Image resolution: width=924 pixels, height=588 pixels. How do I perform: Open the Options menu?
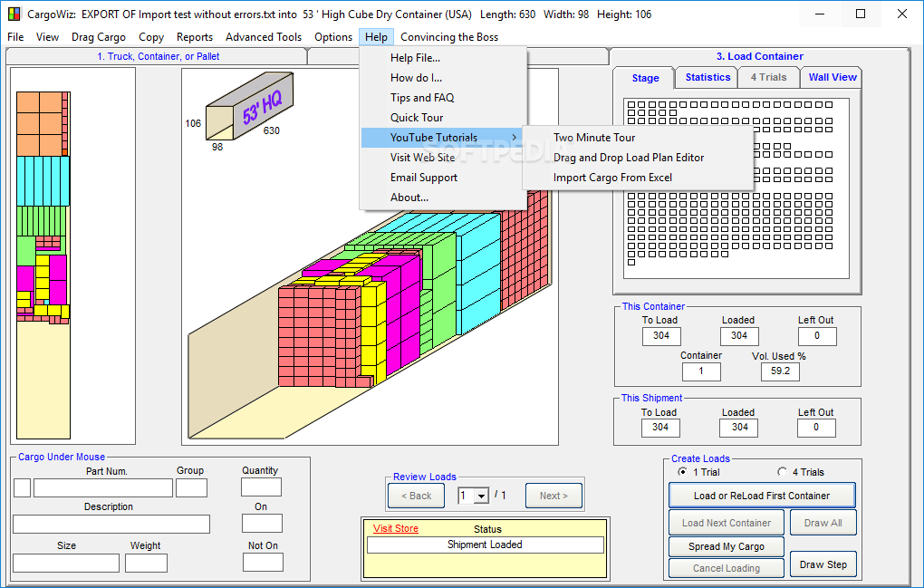pos(333,37)
